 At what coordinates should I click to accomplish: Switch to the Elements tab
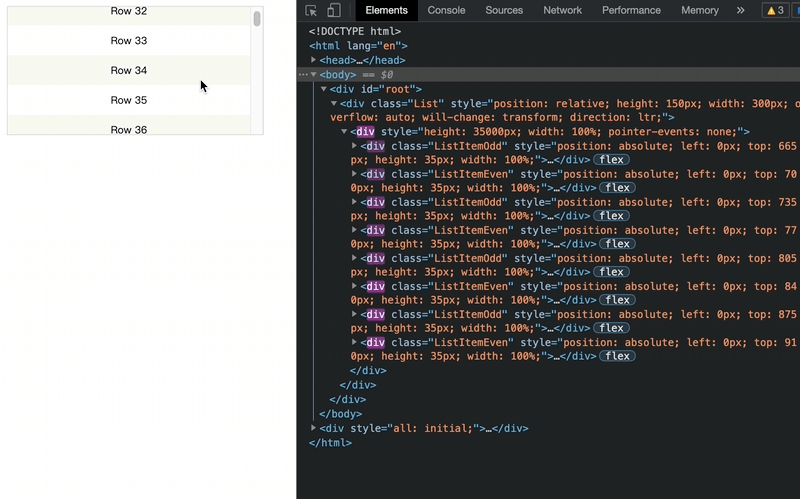[386, 10]
